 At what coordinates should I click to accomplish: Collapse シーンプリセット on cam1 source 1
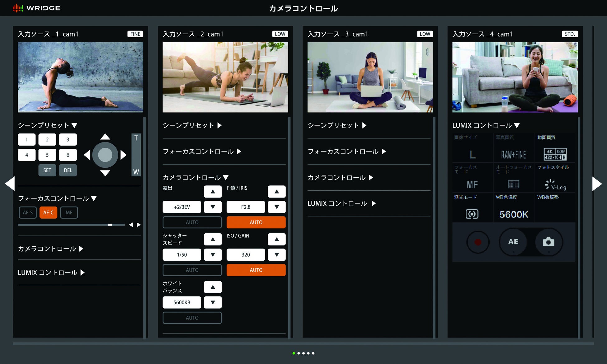point(47,125)
